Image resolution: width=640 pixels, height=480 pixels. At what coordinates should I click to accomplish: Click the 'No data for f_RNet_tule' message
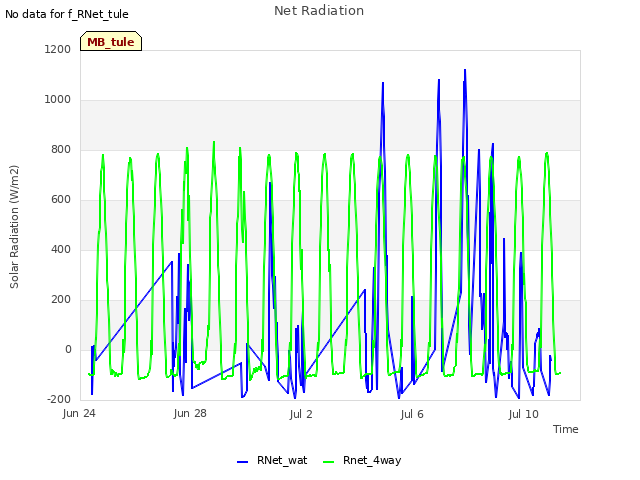coord(67,14)
